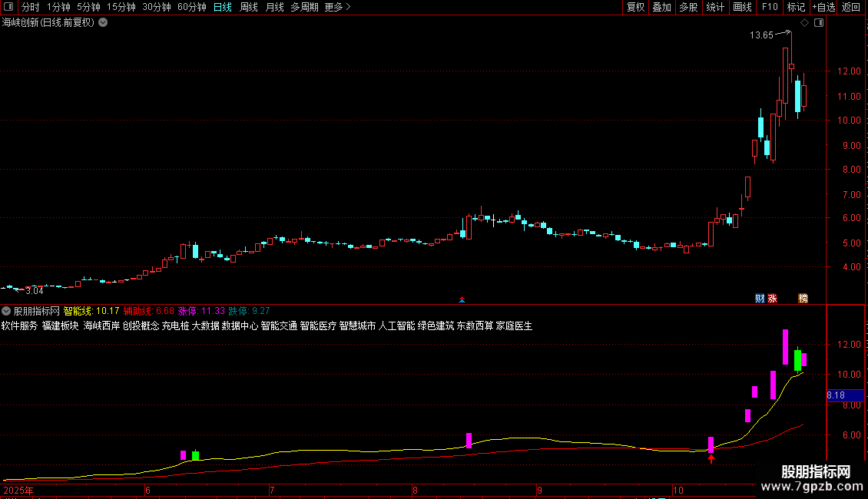
Task: Expand the 股朋指标网 indicator dropdown
Action: click(x=6, y=312)
